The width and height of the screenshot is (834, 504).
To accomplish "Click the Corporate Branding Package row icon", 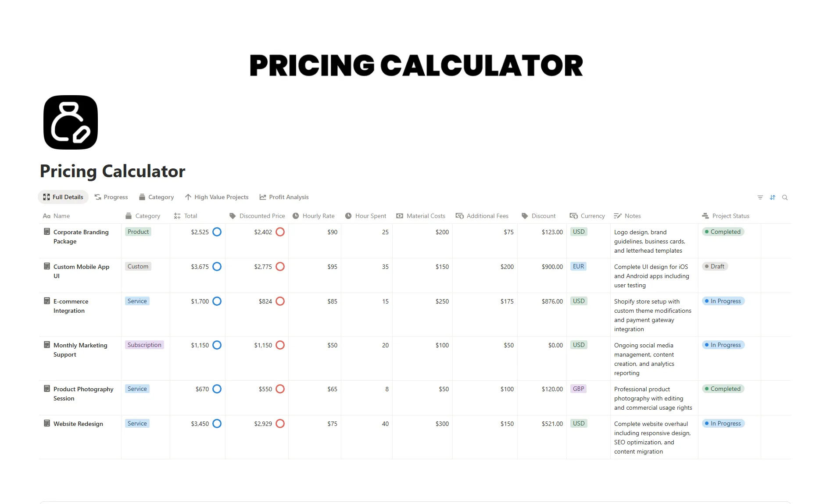I will point(47,232).
